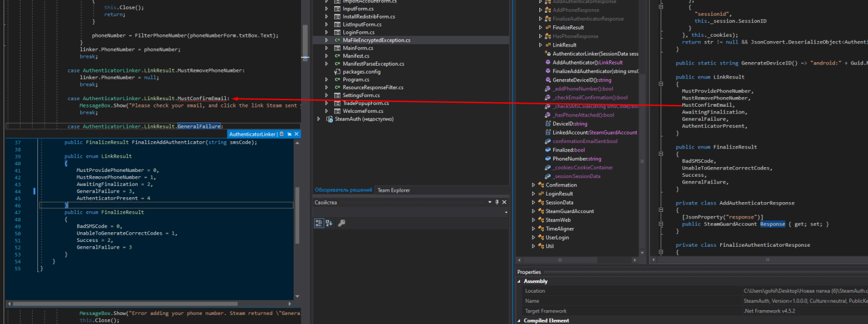868x324 pixels.
Task: Open Property Pages wrench icon
Action: click(341, 223)
